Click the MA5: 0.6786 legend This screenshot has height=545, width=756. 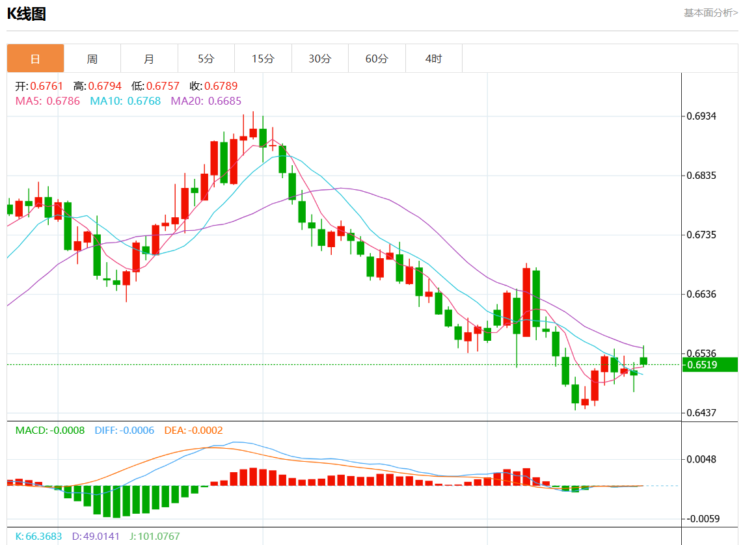click(47, 101)
